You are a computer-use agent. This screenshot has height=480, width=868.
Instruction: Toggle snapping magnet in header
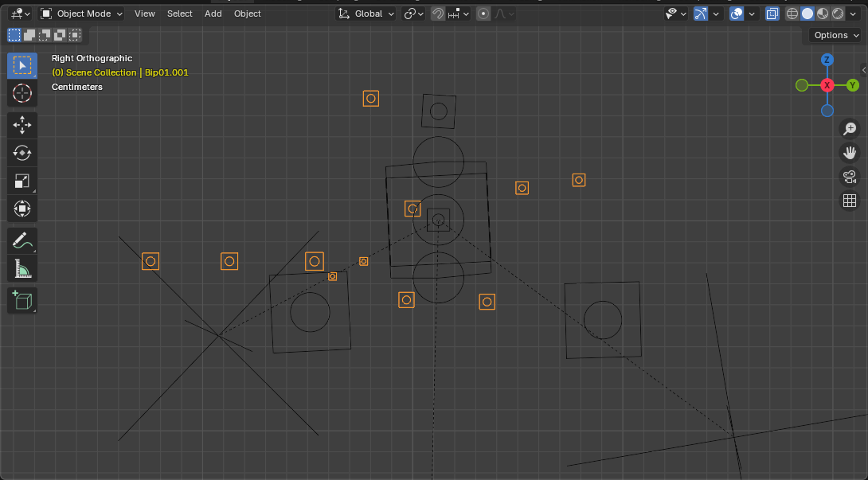[438, 14]
